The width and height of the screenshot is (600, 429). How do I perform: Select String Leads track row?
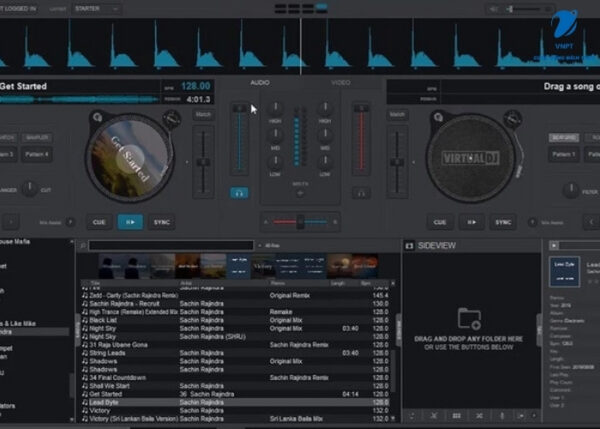235,353
